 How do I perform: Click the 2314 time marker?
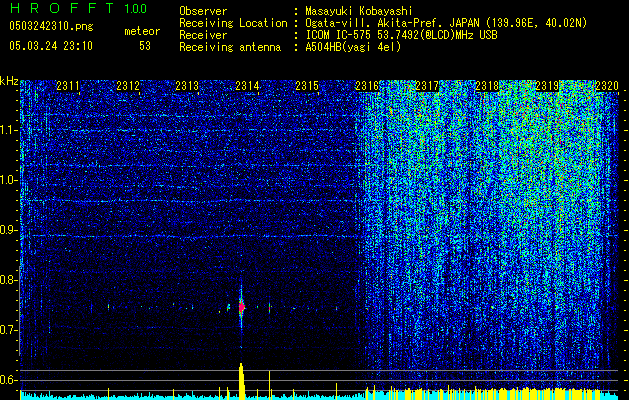pyautogui.click(x=247, y=86)
